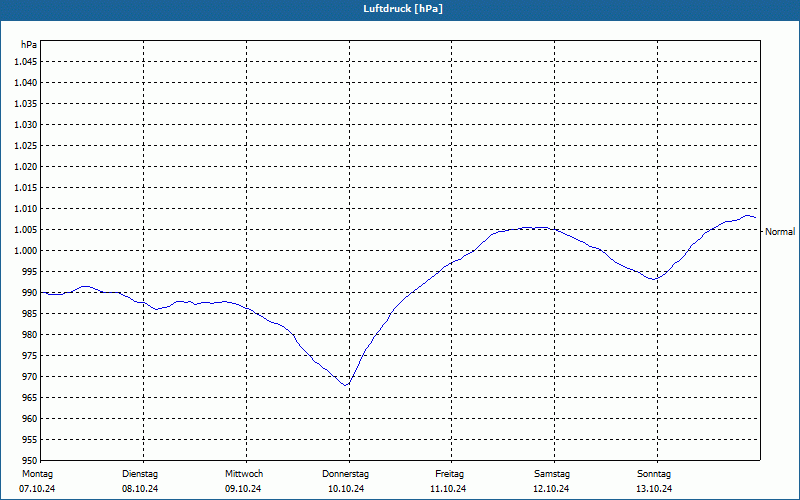
Task: Click the 1.040 y-axis value
Action: click(26, 83)
